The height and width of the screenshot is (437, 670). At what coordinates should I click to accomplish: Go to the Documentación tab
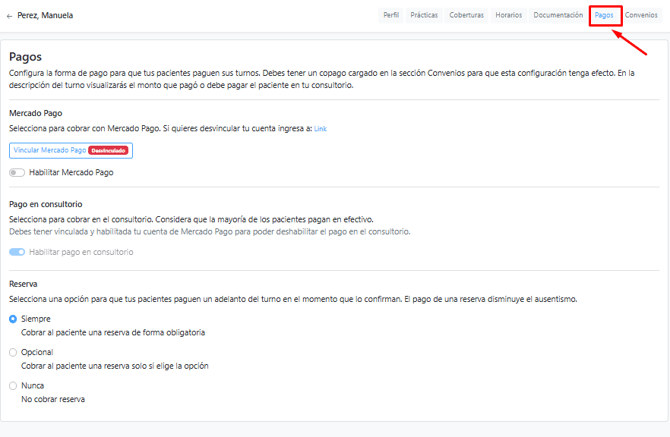(558, 15)
